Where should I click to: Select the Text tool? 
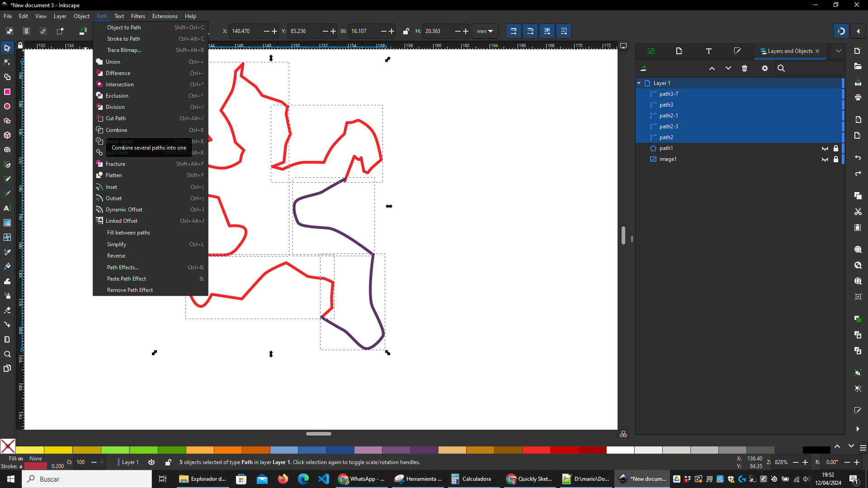click(7, 208)
